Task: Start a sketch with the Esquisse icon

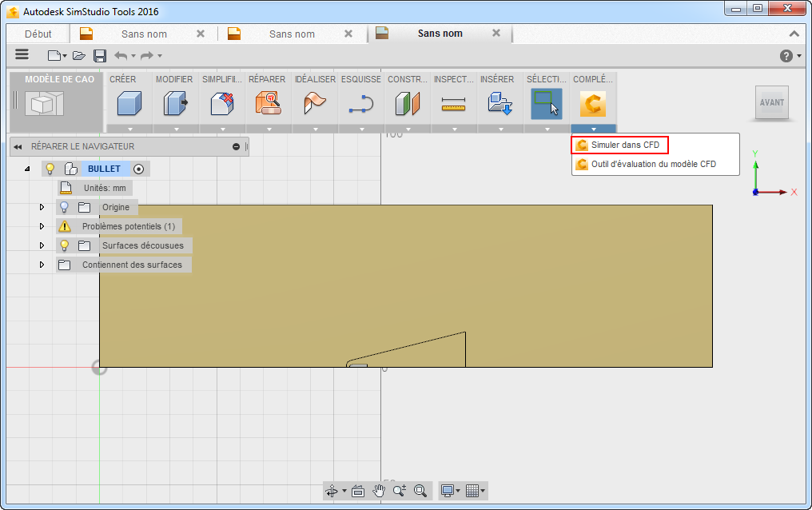Action: tap(361, 103)
